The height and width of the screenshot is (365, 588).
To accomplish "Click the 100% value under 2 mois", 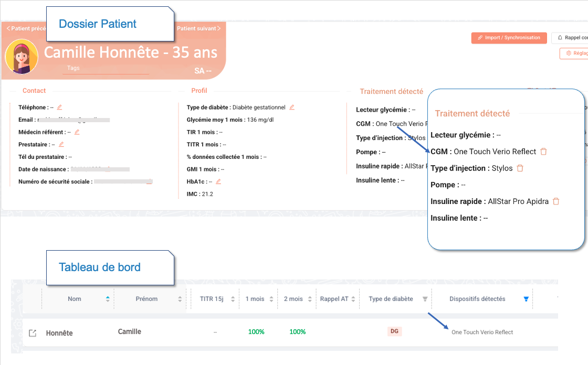I will (x=297, y=331).
